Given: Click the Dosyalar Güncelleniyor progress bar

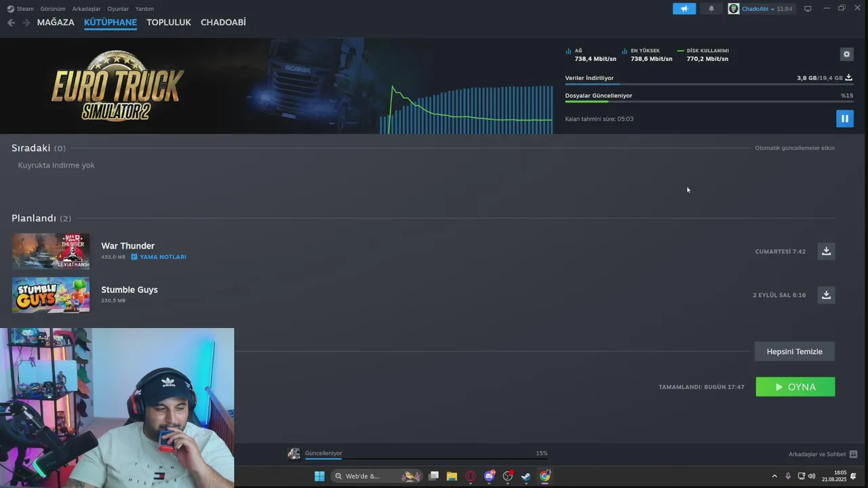Looking at the screenshot, I should (x=709, y=102).
